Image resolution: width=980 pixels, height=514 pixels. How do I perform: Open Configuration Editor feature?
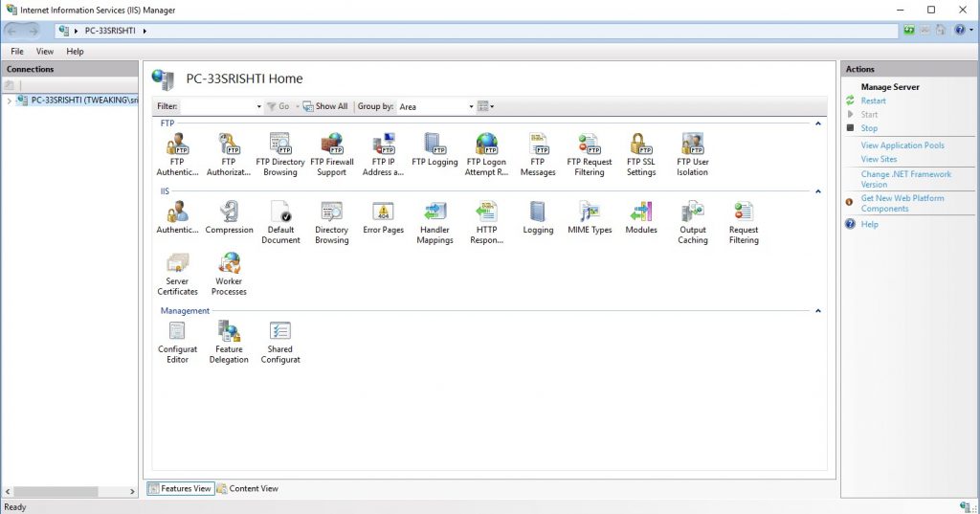(177, 342)
